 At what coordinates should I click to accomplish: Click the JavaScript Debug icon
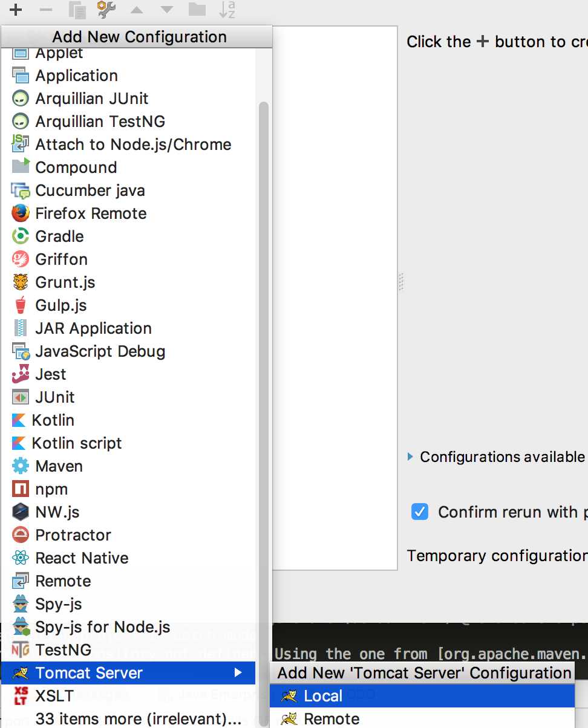click(x=21, y=351)
